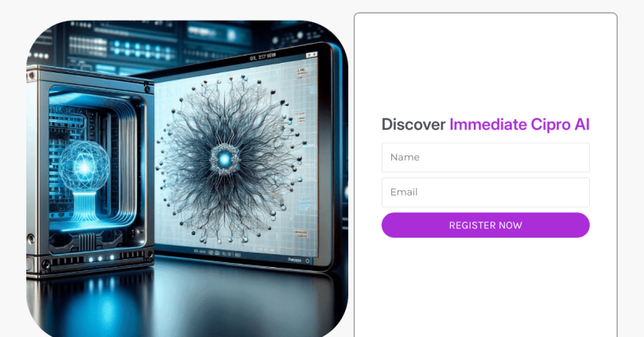Viewport: 644px width, 337px height.
Task: Click the header text atop the tablet screen
Action: [262, 57]
